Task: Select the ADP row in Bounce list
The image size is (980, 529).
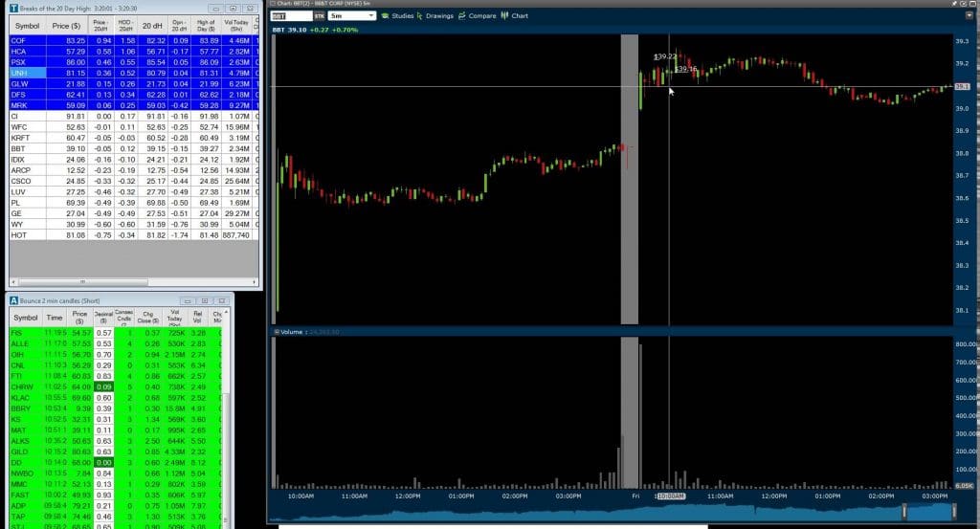Action: point(116,506)
